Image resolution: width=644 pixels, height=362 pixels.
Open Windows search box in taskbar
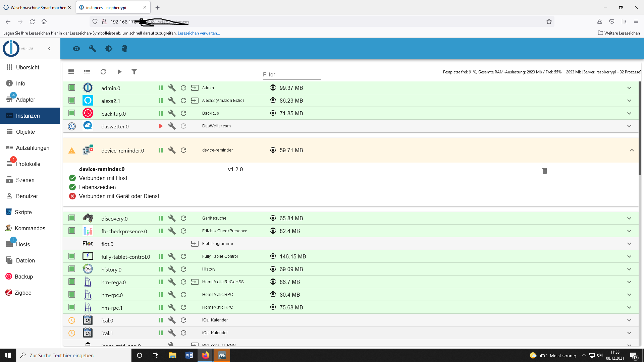tap(74, 355)
